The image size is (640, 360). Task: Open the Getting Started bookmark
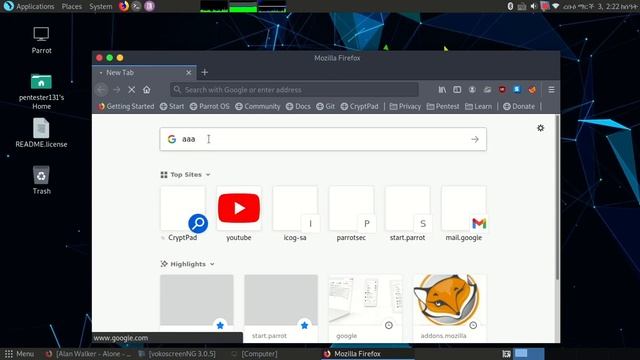pos(126,107)
